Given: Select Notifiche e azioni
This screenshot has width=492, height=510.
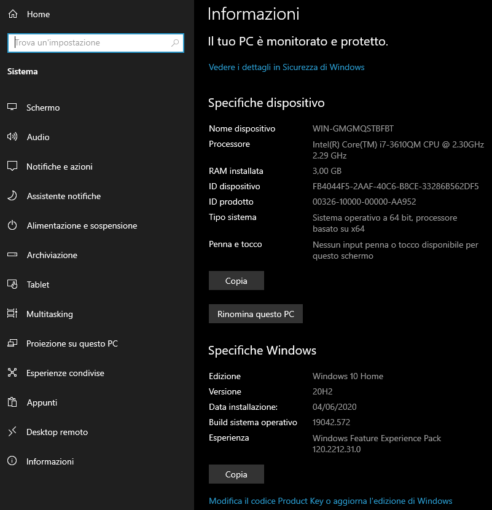Looking at the screenshot, I should [59, 167].
